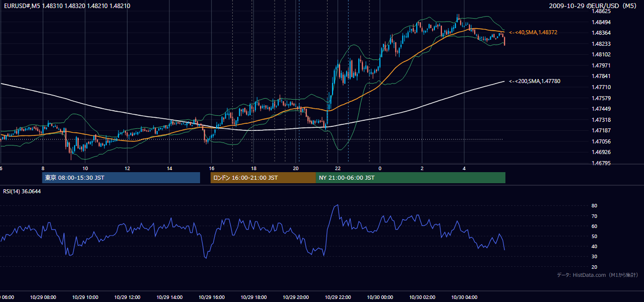
Task: Click the HistData.com data credit text
Action: click(x=598, y=275)
